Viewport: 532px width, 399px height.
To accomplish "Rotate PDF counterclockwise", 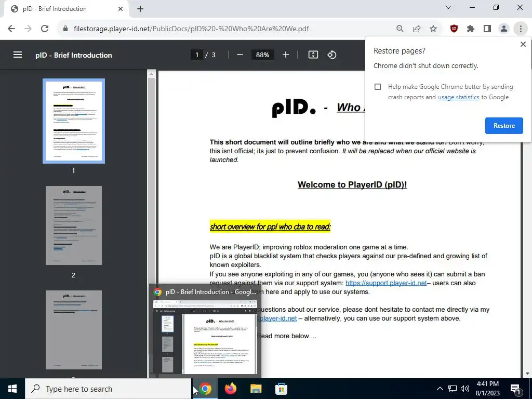I will [x=332, y=55].
